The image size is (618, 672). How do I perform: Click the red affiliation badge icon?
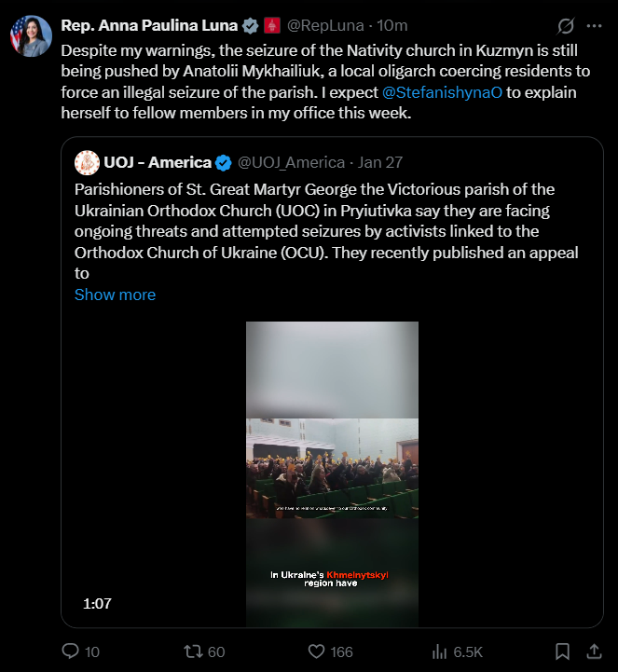coord(272,26)
